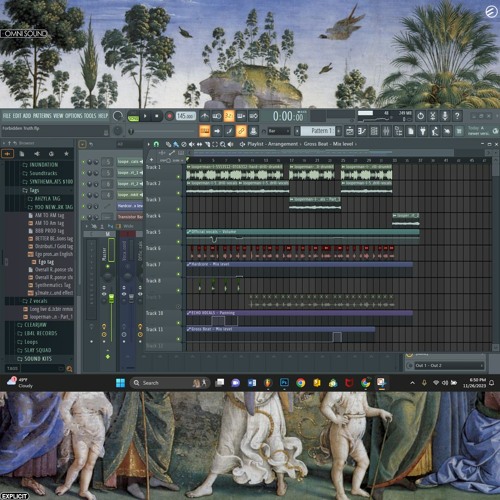Toggle mute LED on Track 4

(178, 225)
